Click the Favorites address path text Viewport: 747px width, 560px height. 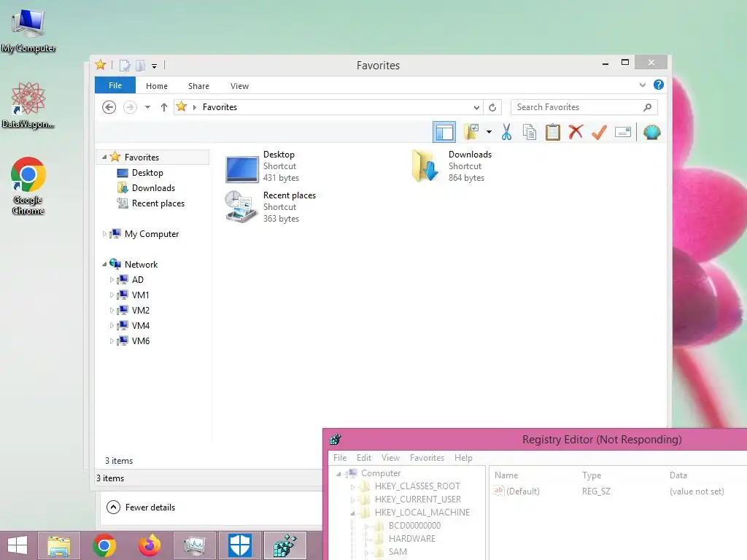pyautogui.click(x=220, y=107)
